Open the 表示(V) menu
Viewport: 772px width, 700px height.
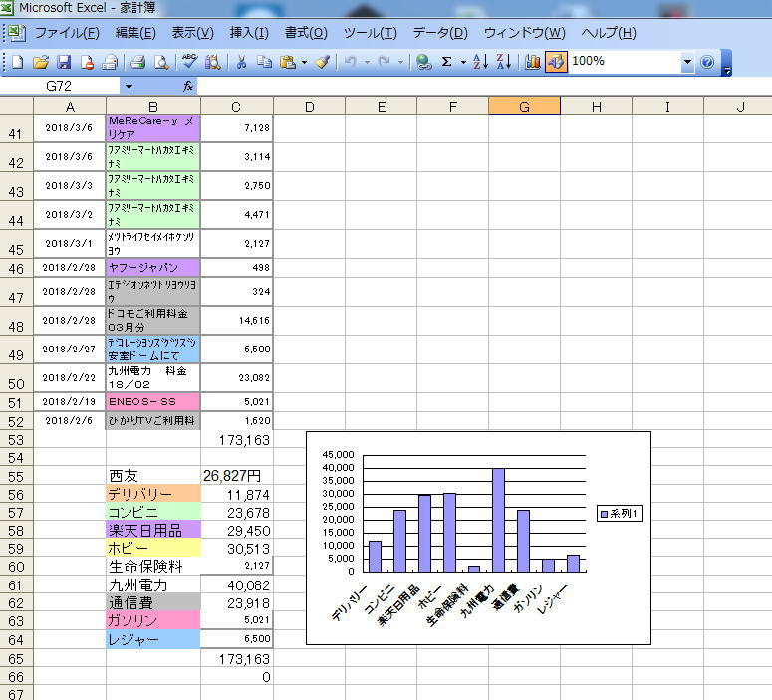192,33
